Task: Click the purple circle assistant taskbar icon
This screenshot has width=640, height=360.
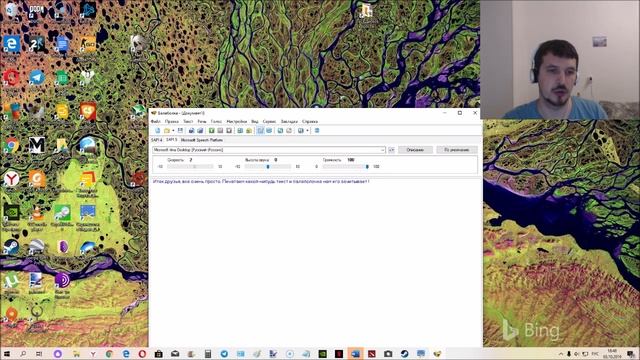Action: point(58,354)
